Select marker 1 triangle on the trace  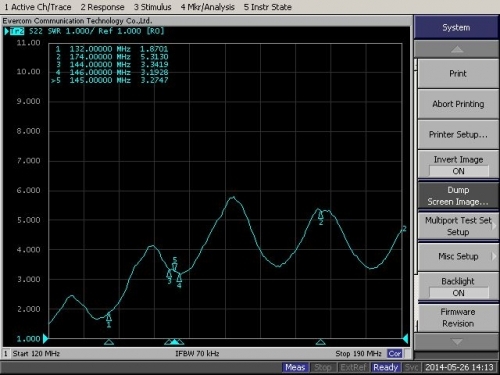point(109,317)
